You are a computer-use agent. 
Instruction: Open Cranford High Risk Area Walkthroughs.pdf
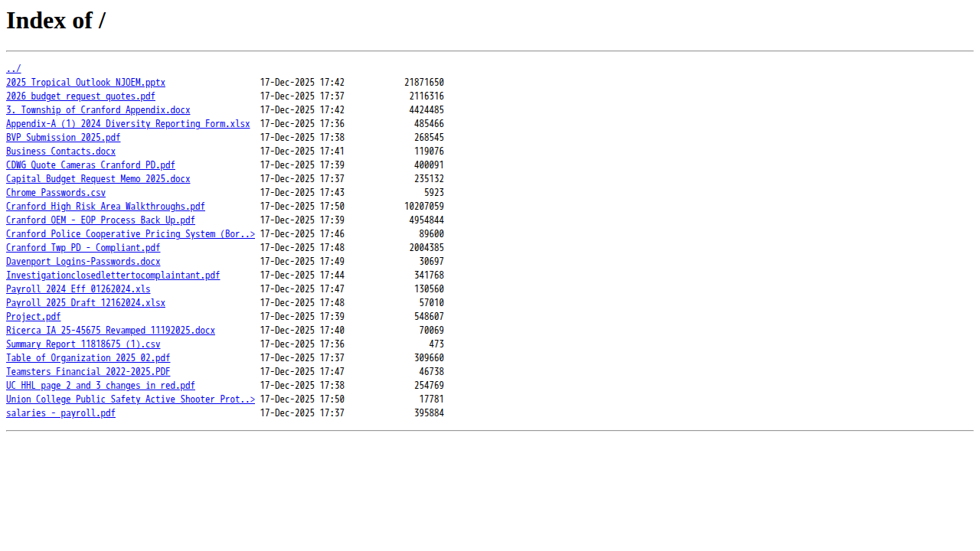tap(106, 207)
